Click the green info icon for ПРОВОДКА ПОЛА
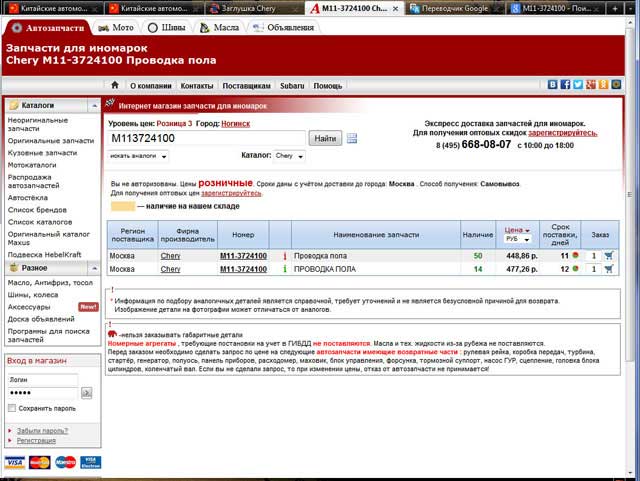The image size is (640, 481). coord(284,269)
